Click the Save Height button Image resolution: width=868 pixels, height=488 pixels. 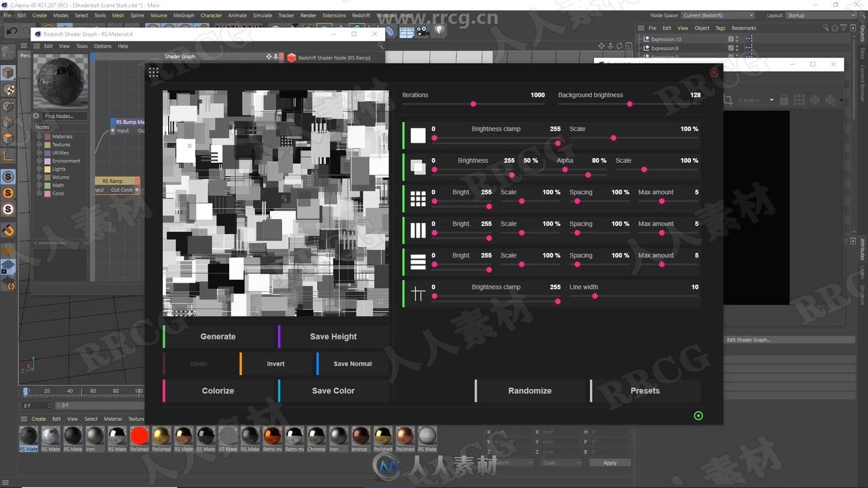coord(333,336)
